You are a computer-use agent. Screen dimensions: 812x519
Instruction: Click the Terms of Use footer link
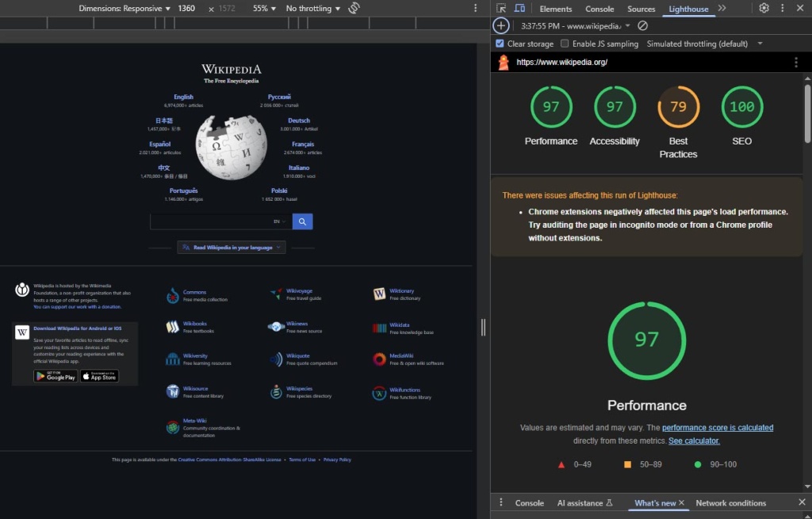click(x=302, y=459)
